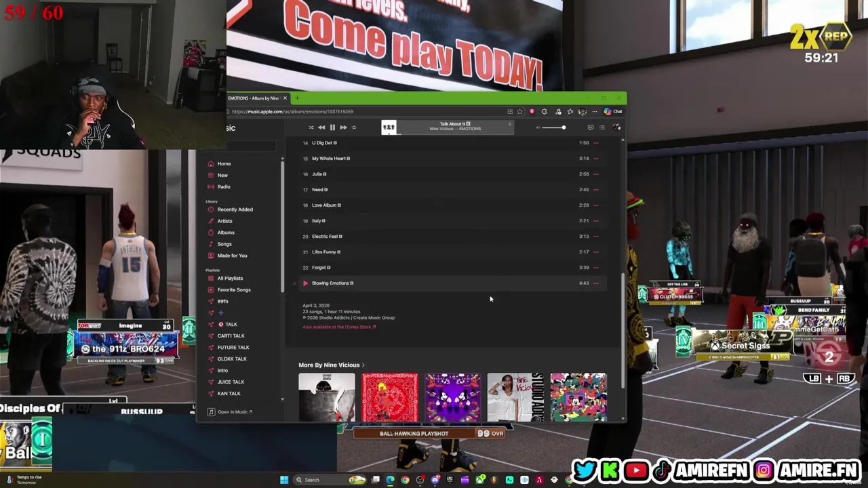Open Albums in Library
868x488 pixels.
226,232
